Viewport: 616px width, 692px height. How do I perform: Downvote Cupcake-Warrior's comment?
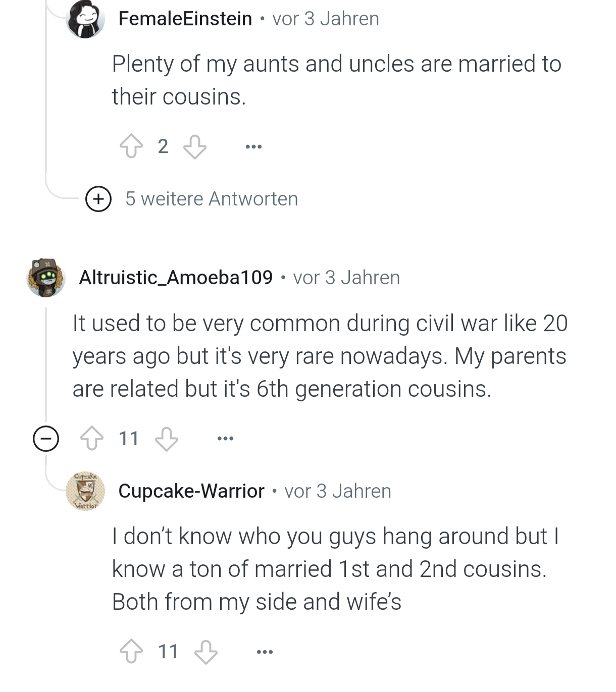pyautogui.click(x=206, y=652)
